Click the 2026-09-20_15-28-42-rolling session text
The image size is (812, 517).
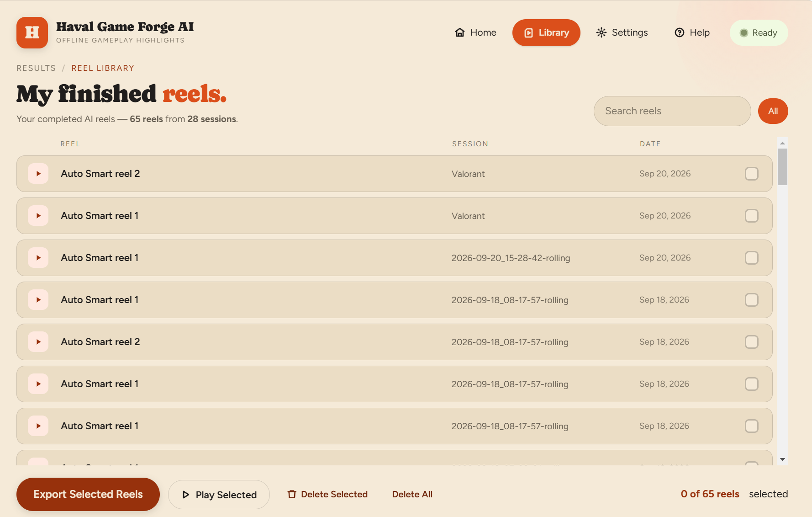tap(511, 258)
